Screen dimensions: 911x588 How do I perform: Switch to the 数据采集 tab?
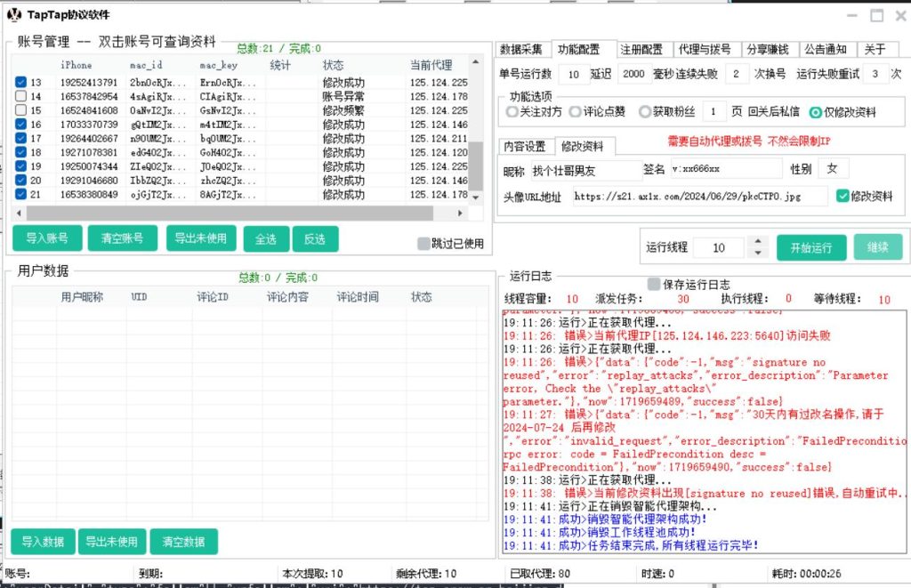521,49
